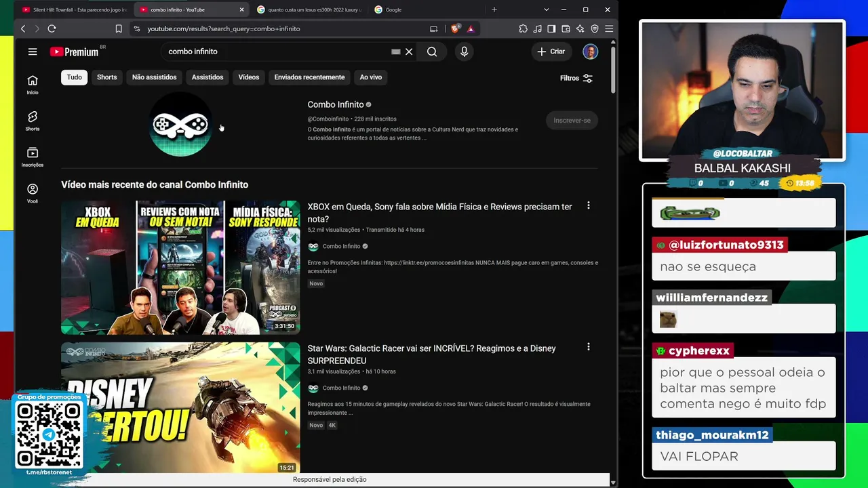Screen dimensions: 868x488
Task: Open a new browser tab
Action: [x=494, y=9]
